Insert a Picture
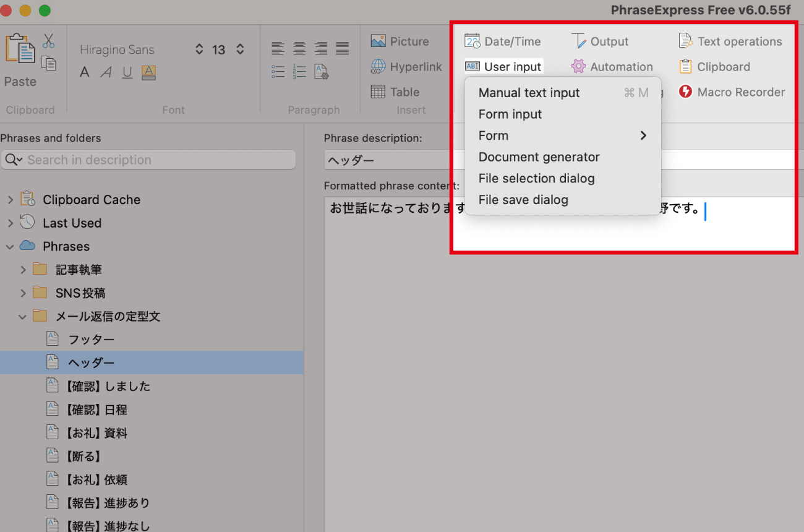The image size is (804, 532). tap(400, 41)
